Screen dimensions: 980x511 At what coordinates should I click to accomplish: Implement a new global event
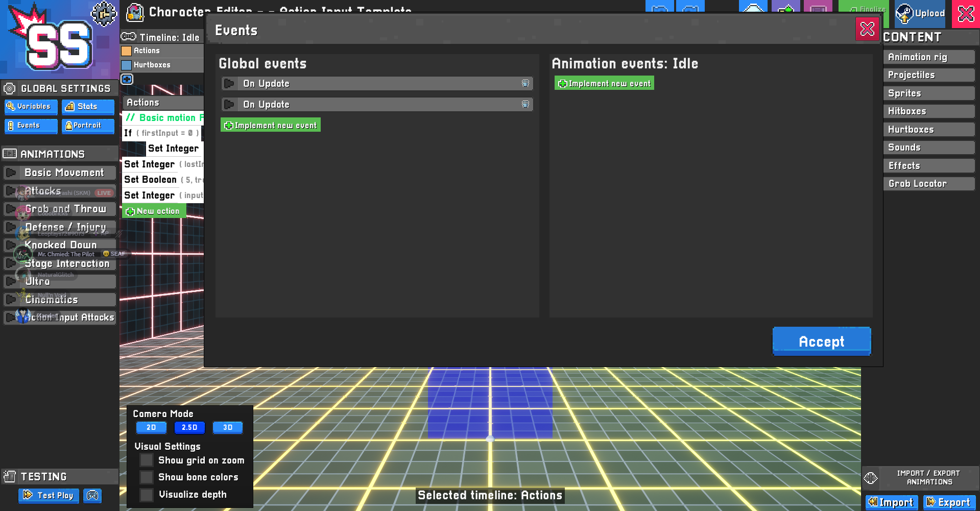click(271, 125)
